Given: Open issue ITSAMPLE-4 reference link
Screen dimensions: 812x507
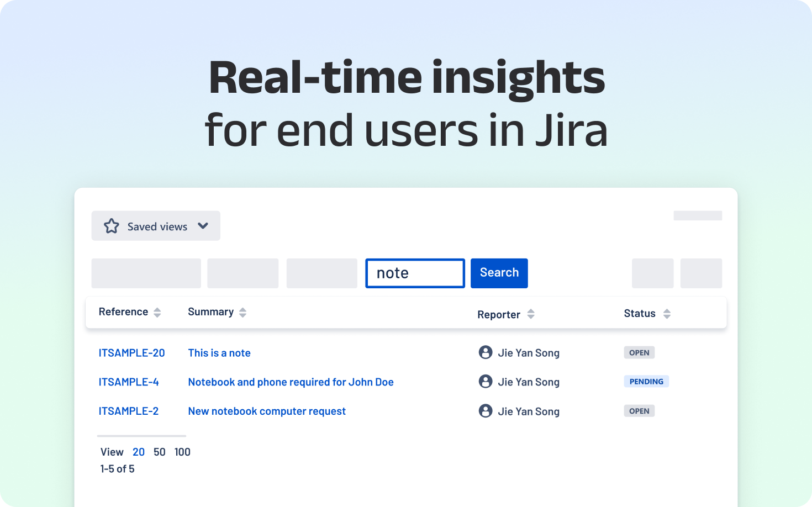Looking at the screenshot, I should (129, 382).
